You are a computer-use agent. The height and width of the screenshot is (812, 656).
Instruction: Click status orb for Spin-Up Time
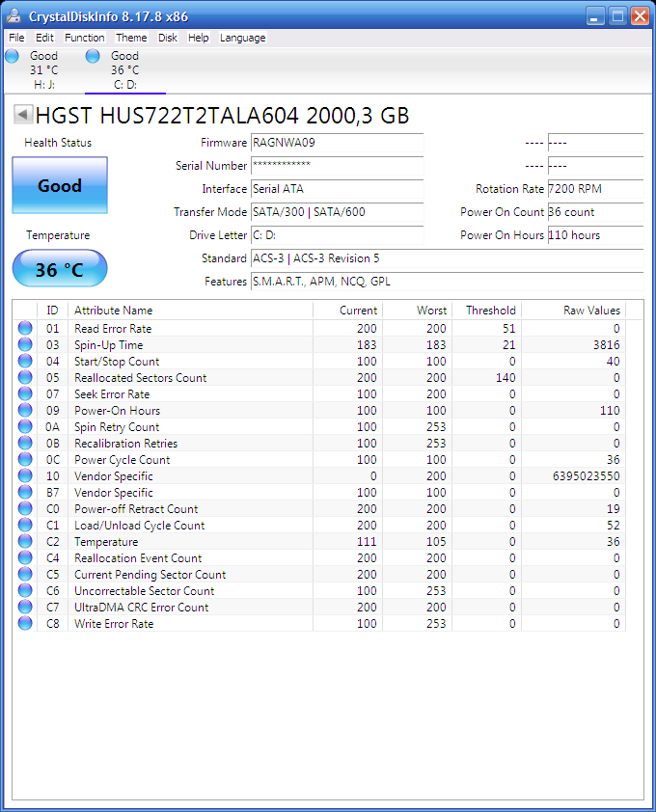25,344
